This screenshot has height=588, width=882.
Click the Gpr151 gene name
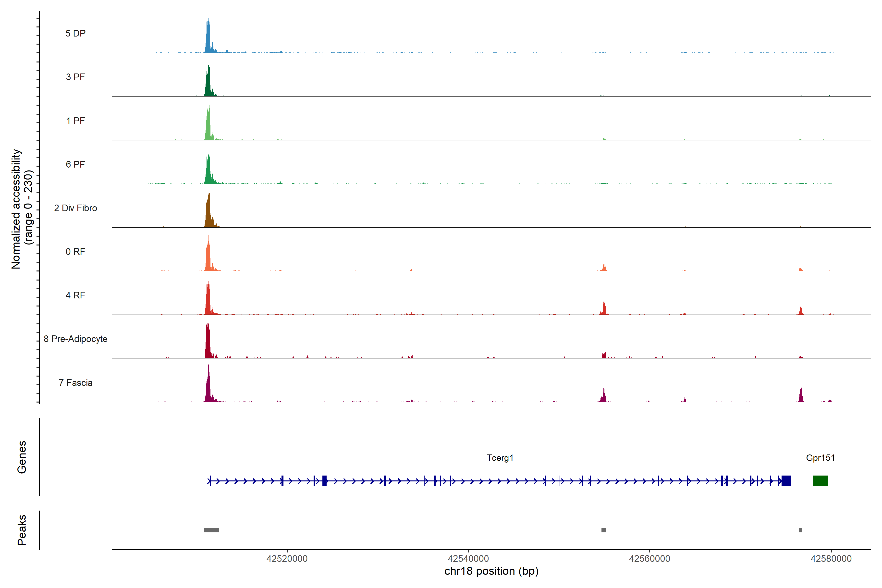(x=820, y=458)
